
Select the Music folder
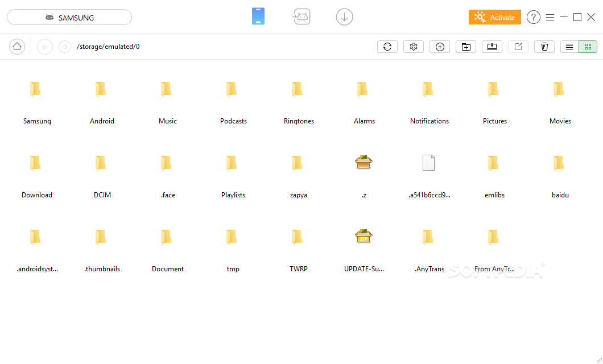(168, 102)
